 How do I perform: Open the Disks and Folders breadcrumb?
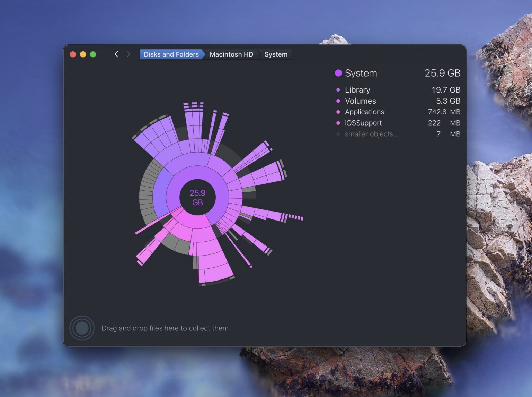click(170, 54)
